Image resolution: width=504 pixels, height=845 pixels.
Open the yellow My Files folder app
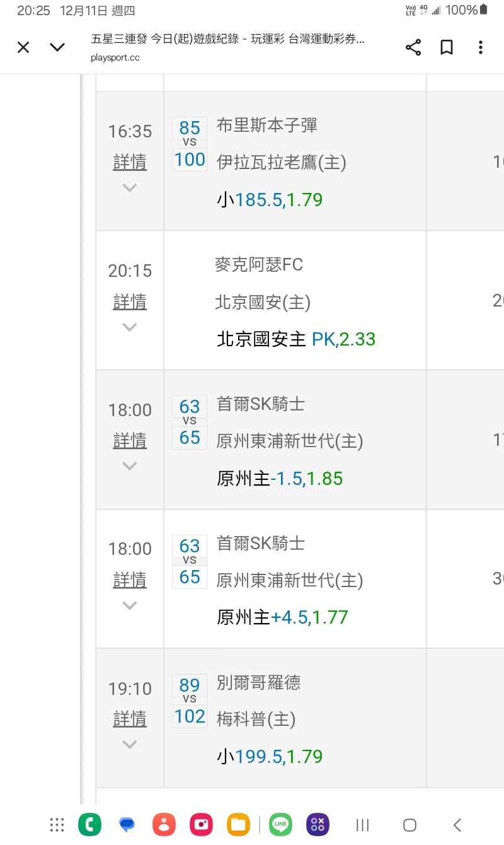239,824
